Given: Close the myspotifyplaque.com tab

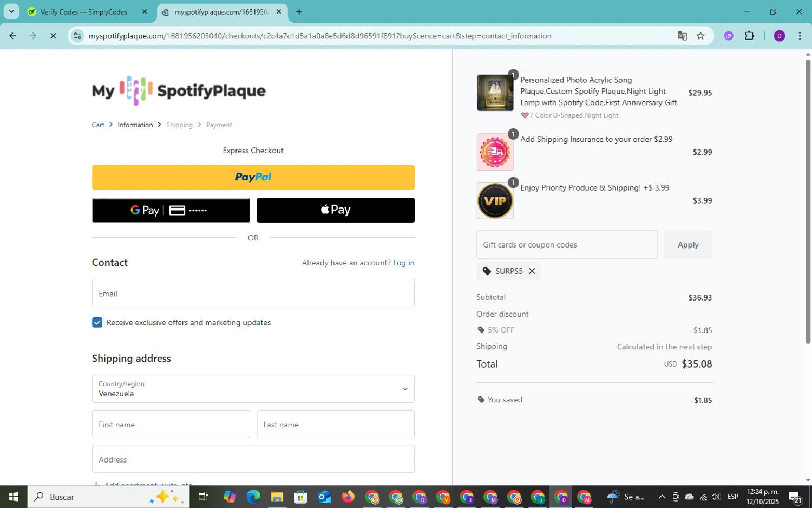Looking at the screenshot, I should [279, 11].
